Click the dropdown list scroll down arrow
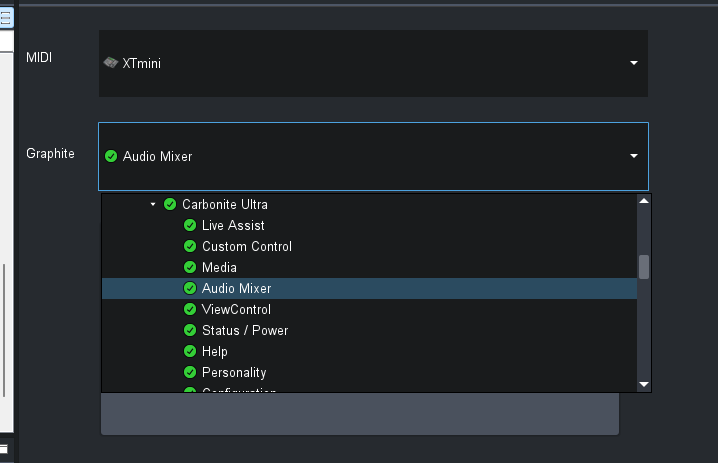 [x=644, y=384]
